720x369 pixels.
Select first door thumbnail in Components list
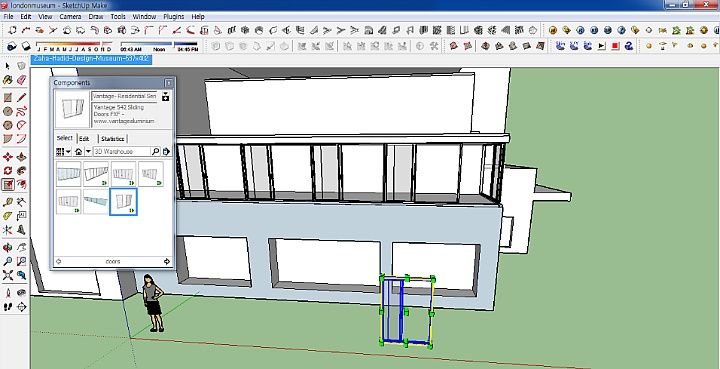tap(68, 174)
